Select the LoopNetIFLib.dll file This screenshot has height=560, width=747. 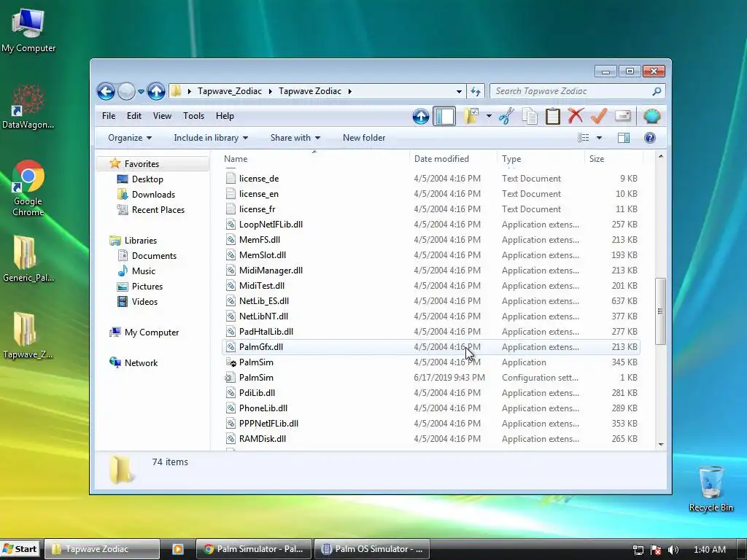point(430,225)
